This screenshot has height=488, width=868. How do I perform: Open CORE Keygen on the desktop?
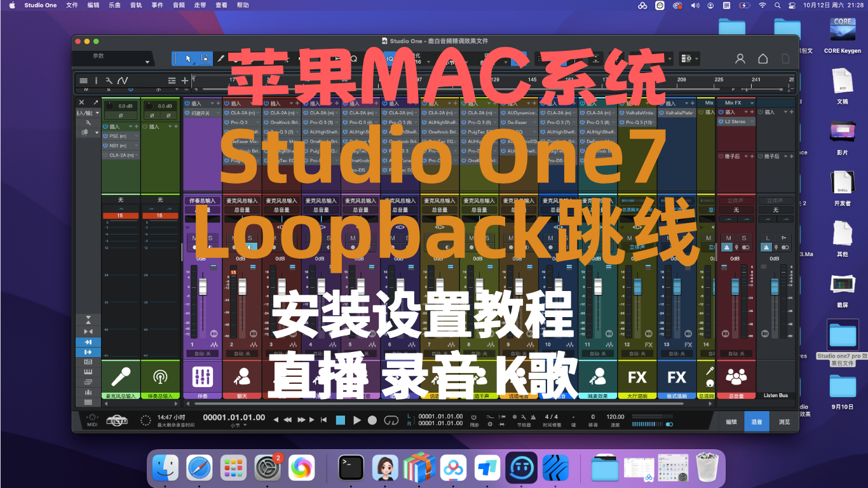842,35
